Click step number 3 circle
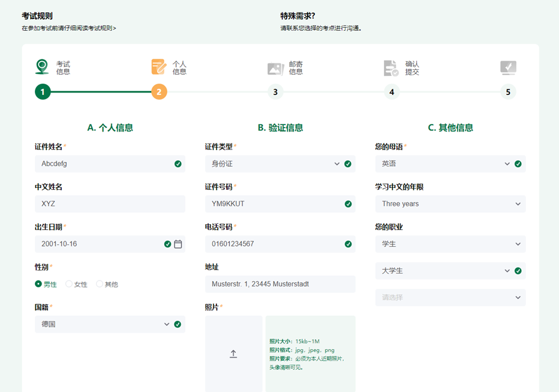The image size is (559, 392). pos(275,92)
